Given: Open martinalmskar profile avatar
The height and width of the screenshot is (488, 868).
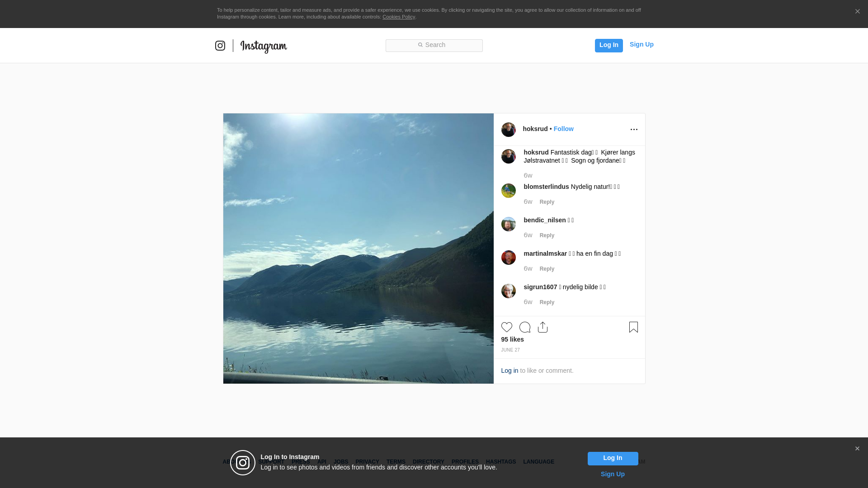Looking at the screenshot, I should (508, 258).
